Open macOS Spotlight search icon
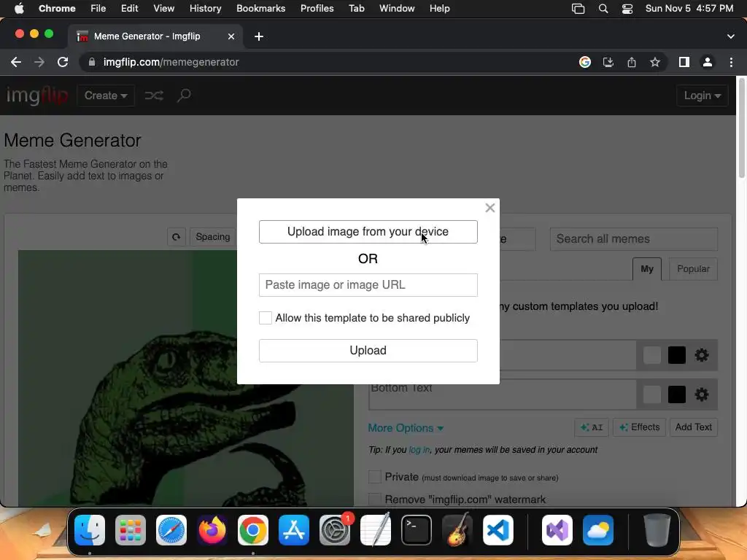Viewport: 747px width, 560px height. (603, 9)
